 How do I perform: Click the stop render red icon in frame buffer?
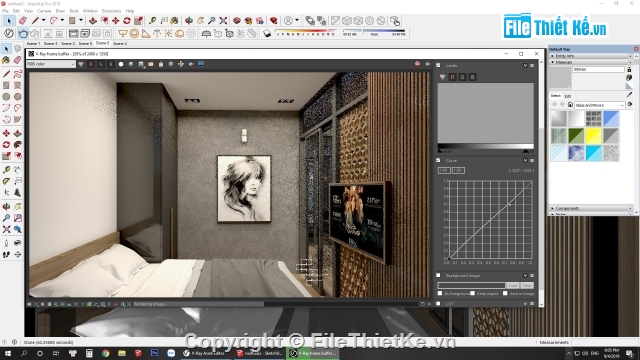pos(417,64)
